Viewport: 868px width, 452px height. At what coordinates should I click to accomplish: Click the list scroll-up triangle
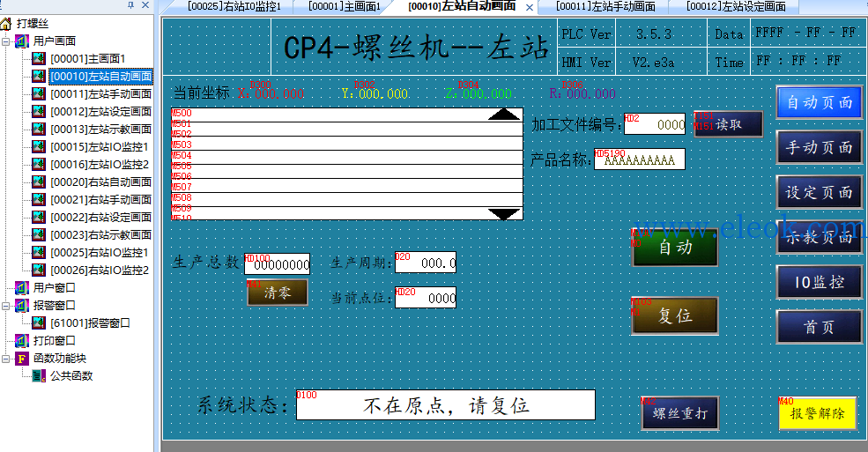pyautogui.click(x=504, y=114)
